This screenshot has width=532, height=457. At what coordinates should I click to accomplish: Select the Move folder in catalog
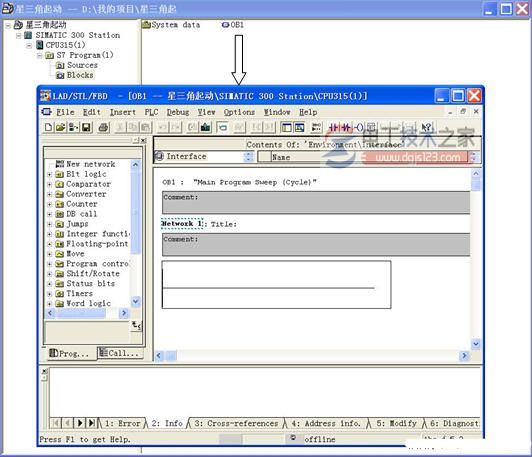pyautogui.click(x=70, y=254)
